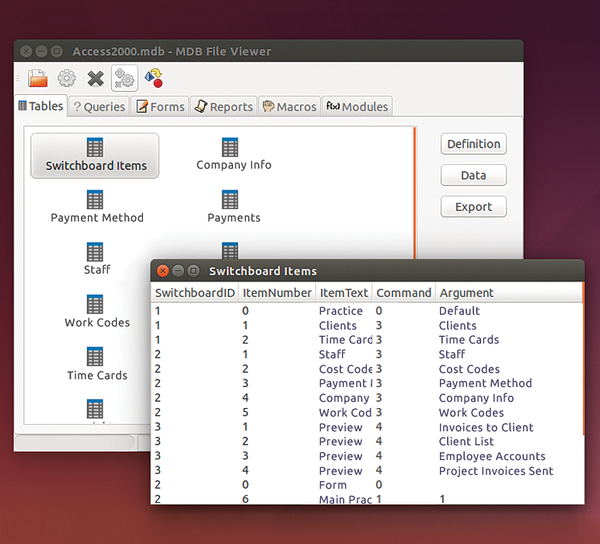Image resolution: width=600 pixels, height=544 pixels.
Task: Click the ItemText column header
Action: [x=344, y=293]
